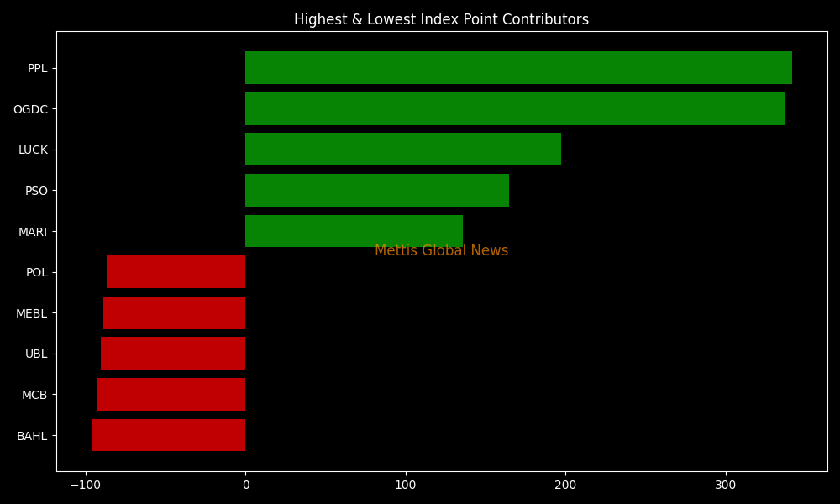Select the red MCB bar

tap(171, 394)
